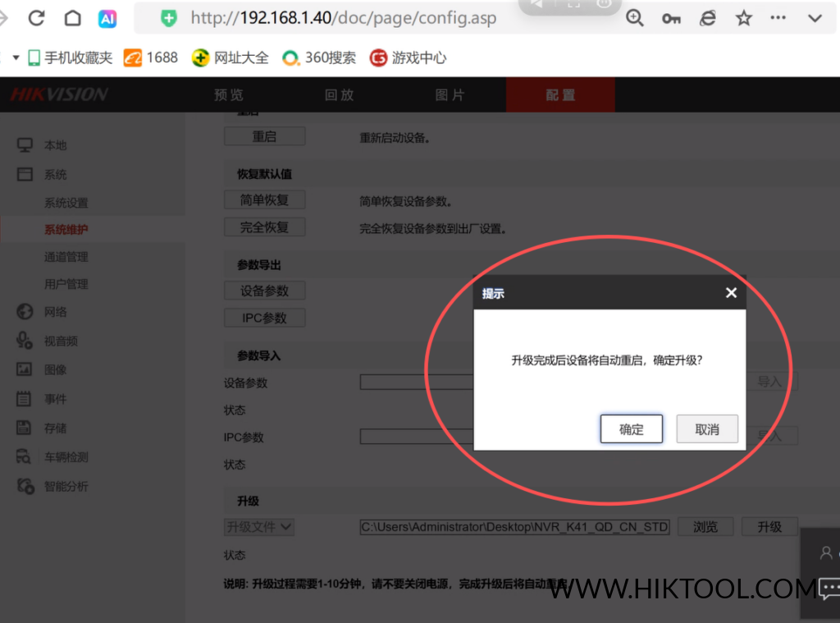Image resolution: width=840 pixels, height=623 pixels.
Task: Click the 网络 globe icon
Action: pos(25,312)
